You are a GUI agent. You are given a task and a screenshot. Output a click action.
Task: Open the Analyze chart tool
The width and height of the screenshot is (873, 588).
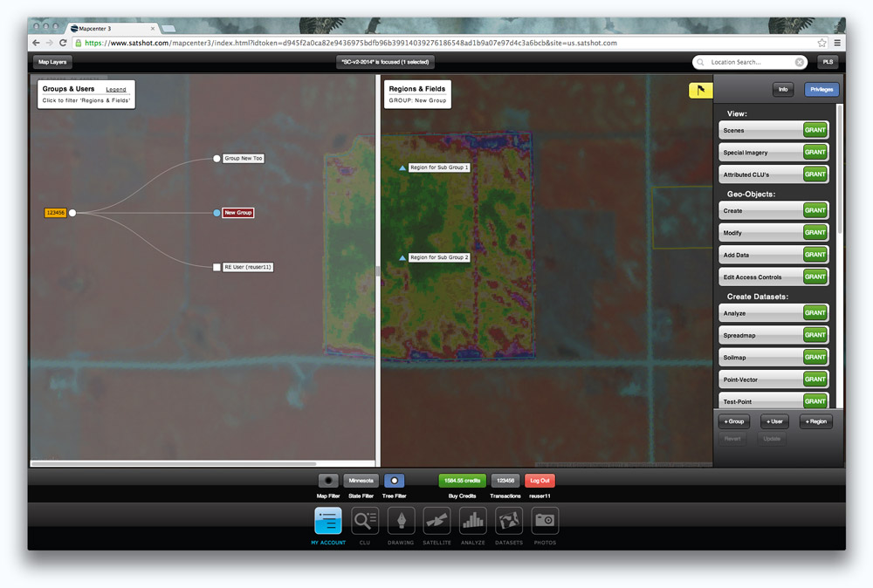coord(472,521)
